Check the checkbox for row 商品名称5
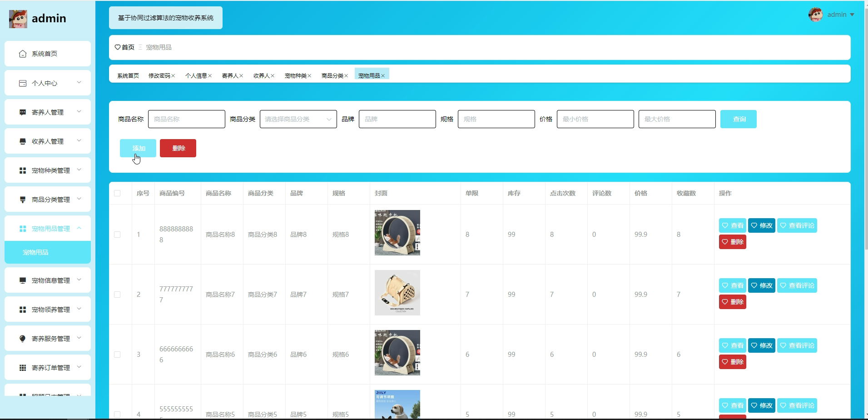The width and height of the screenshot is (868, 420). coord(117,415)
